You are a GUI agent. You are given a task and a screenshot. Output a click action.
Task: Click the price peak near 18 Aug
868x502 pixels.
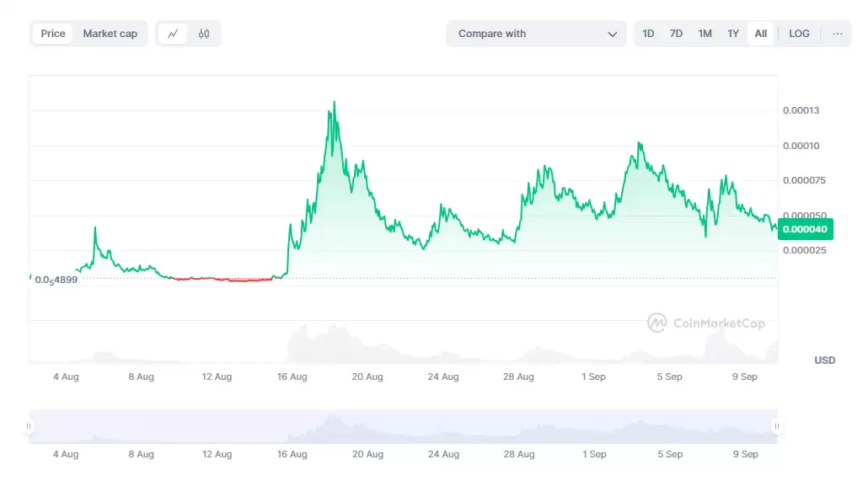pyautogui.click(x=335, y=103)
